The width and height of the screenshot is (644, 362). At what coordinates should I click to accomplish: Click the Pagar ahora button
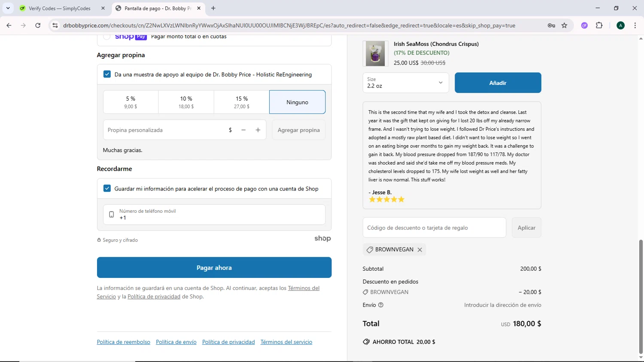click(214, 268)
